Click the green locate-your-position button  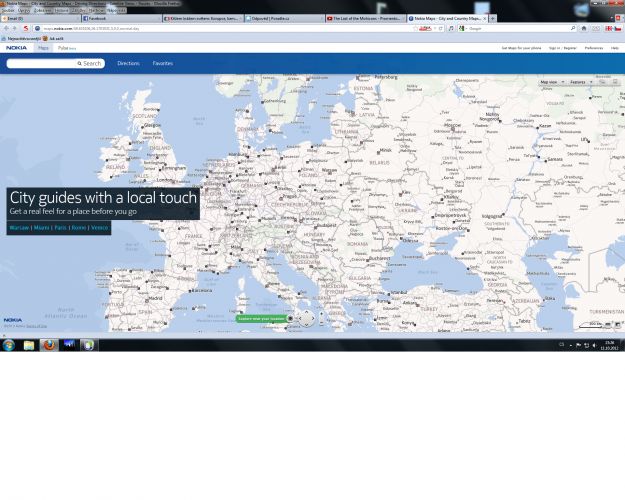261,319
